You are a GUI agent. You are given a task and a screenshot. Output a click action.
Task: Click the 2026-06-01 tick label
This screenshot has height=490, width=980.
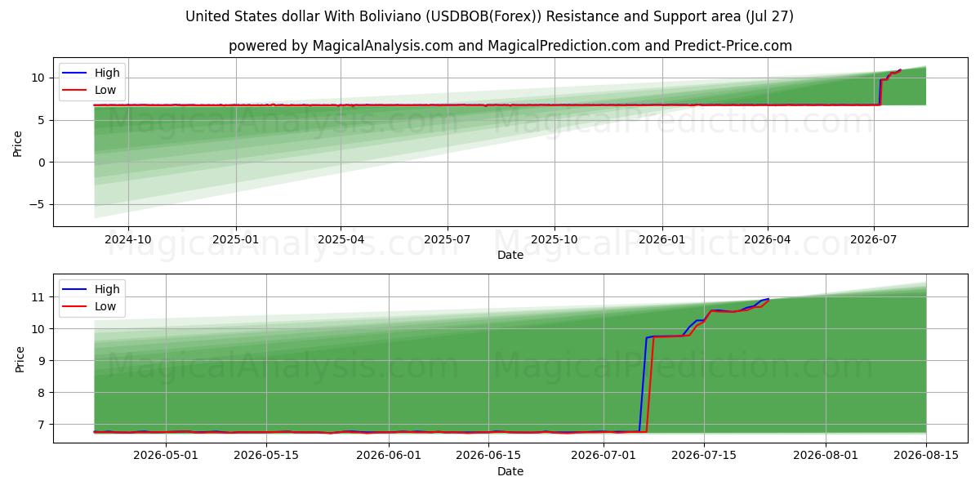[389, 457]
